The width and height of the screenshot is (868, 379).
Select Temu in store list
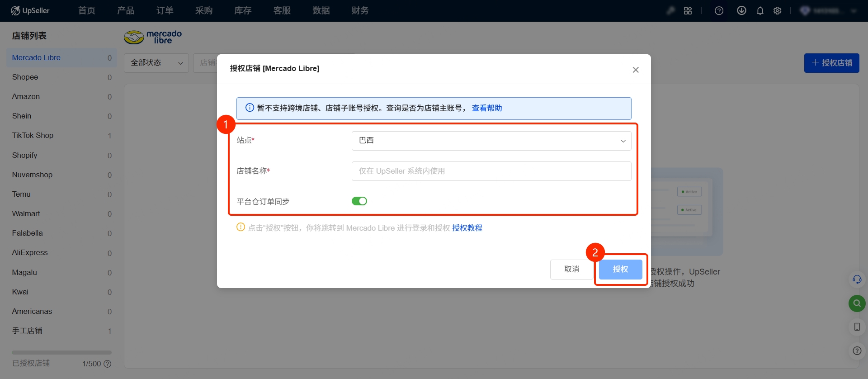coord(61,194)
